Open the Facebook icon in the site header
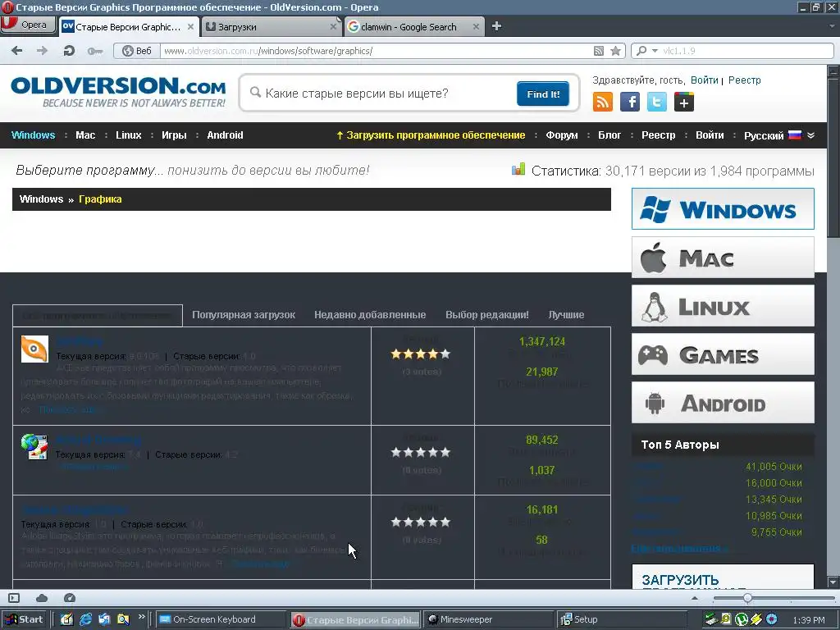Screen dimensions: 840x630 click(630, 102)
